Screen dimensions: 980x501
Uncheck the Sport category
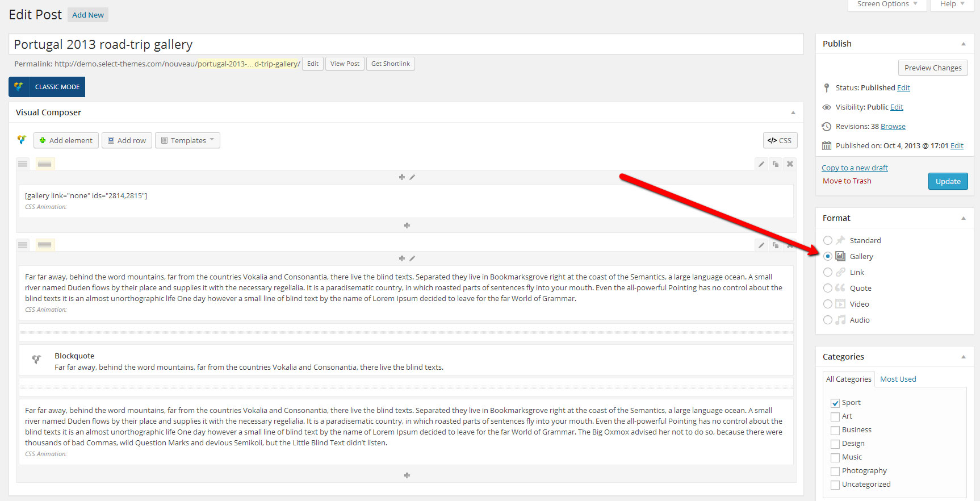pos(835,403)
